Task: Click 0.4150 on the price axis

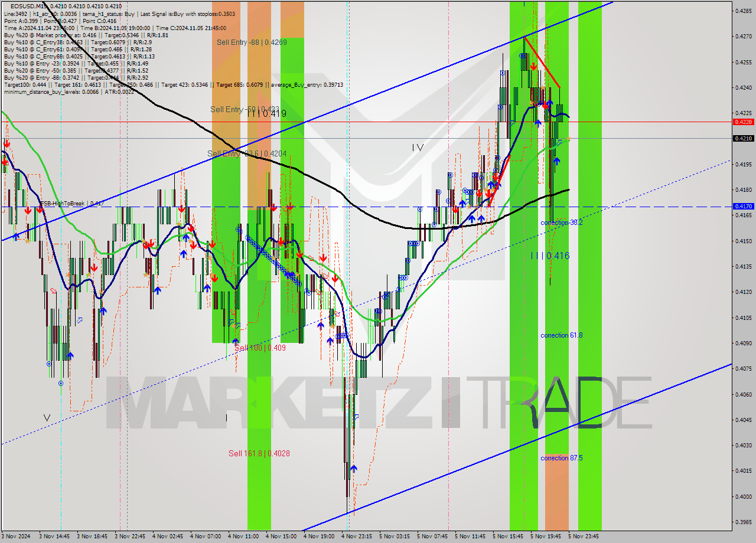Action: click(x=743, y=241)
